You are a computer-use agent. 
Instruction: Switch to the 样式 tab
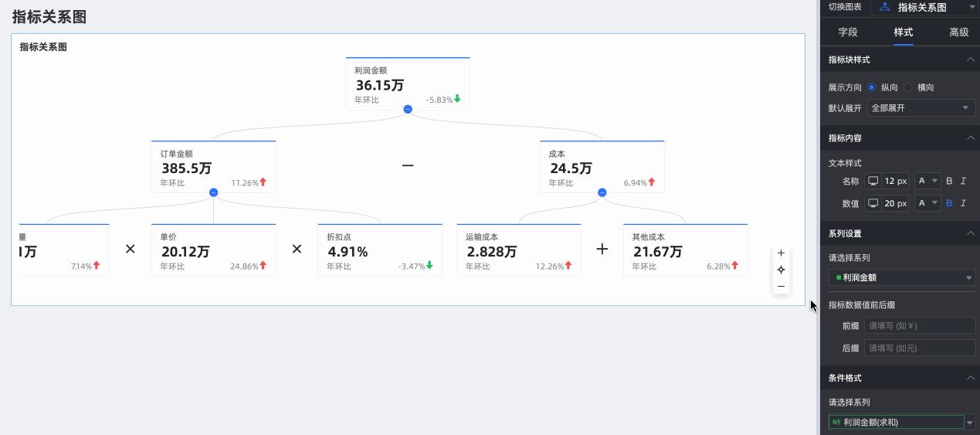tap(904, 32)
